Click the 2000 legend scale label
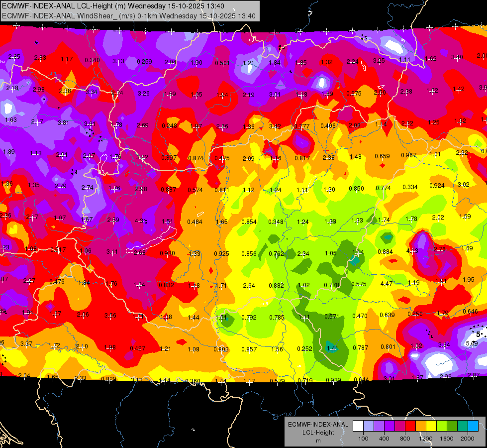 click(x=467, y=439)
